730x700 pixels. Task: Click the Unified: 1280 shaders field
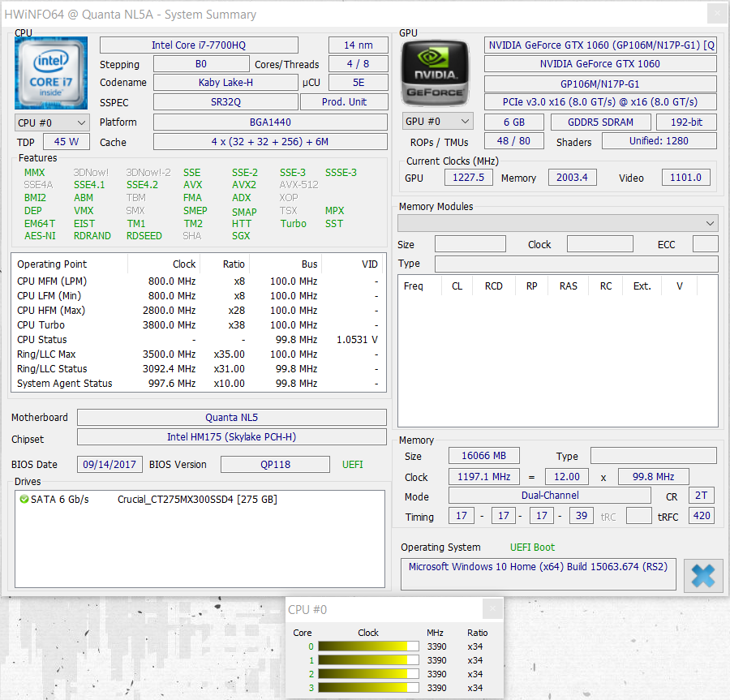659,141
